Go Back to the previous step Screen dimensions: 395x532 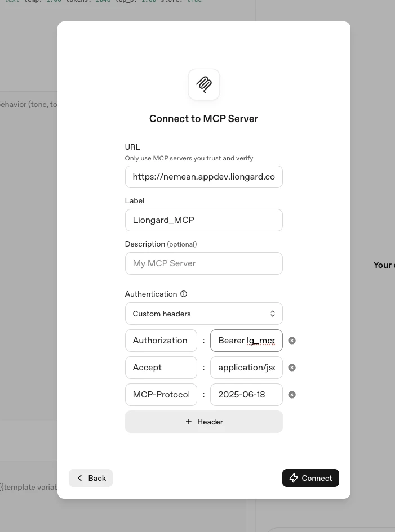click(91, 478)
